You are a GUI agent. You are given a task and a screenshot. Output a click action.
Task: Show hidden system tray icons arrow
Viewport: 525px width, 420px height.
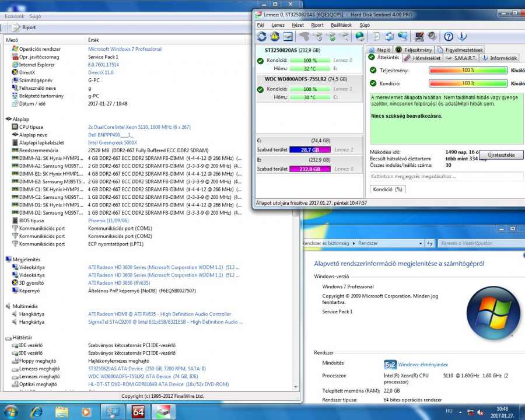tap(460, 412)
